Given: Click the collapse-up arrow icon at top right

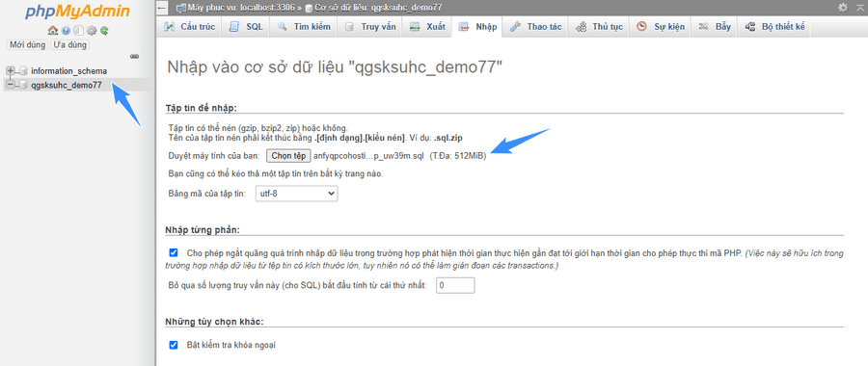Looking at the screenshot, I should (x=859, y=7).
